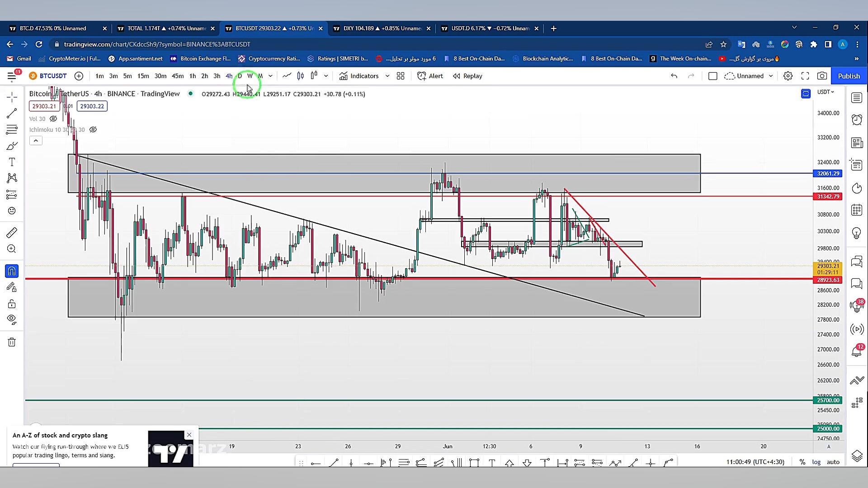Click the Zoom In magnifier tool
868x488 pixels.
tap(12, 249)
